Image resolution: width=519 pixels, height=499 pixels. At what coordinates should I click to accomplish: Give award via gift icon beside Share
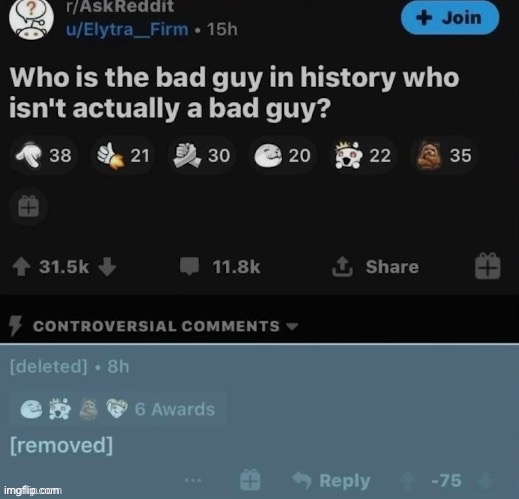pos(488,266)
